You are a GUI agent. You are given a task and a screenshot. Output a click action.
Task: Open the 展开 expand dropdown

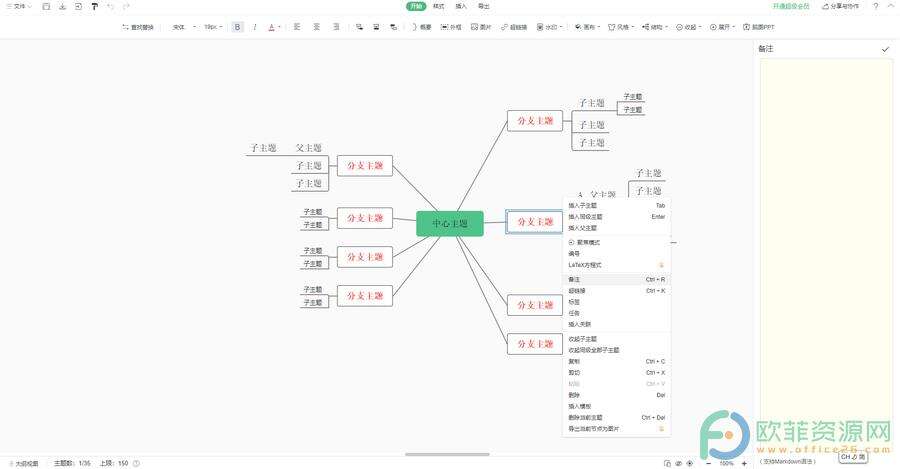[723, 27]
